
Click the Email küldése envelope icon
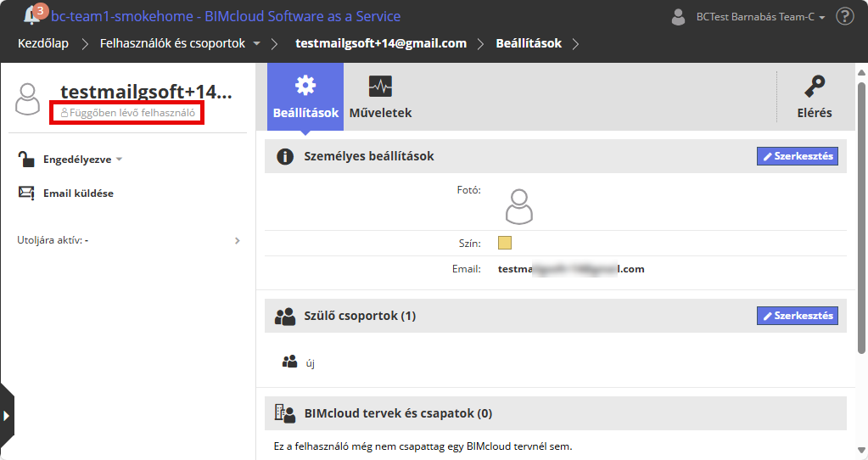pyautogui.click(x=26, y=193)
